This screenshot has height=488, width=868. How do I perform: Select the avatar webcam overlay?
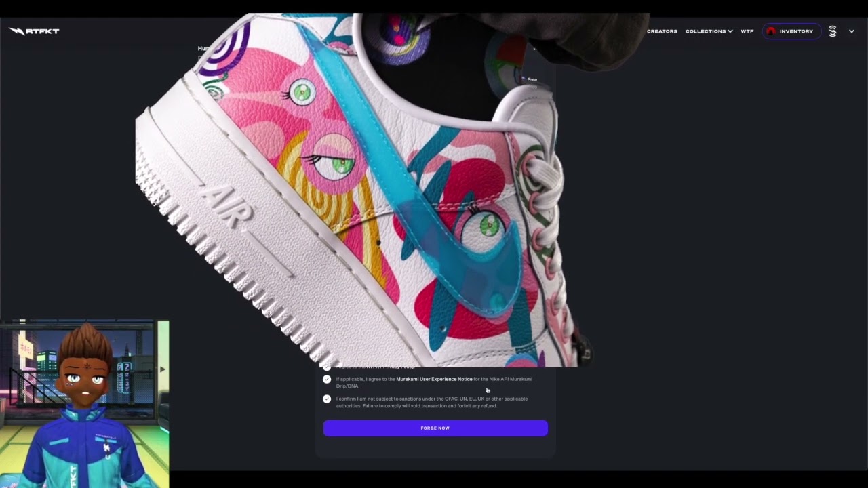click(84, 404)
